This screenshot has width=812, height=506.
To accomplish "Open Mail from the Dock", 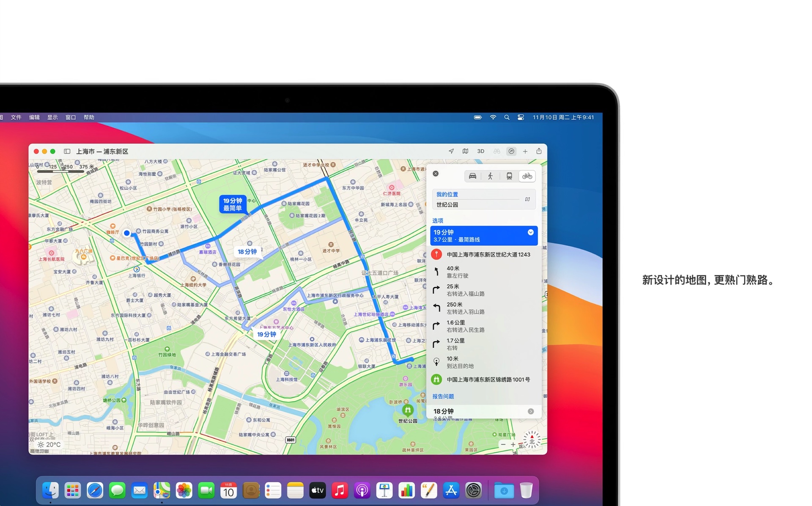I will (x=139, y=490).
